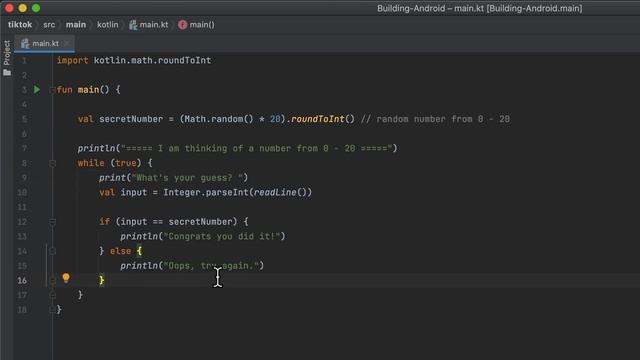Click folder icon under Project label

[7, 73]
